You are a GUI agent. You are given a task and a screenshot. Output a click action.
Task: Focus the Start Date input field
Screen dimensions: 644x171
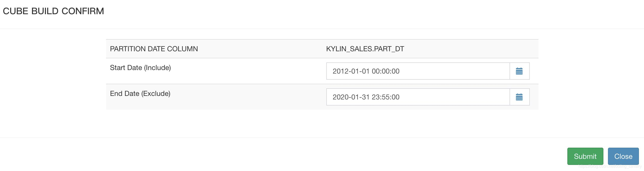418,71
